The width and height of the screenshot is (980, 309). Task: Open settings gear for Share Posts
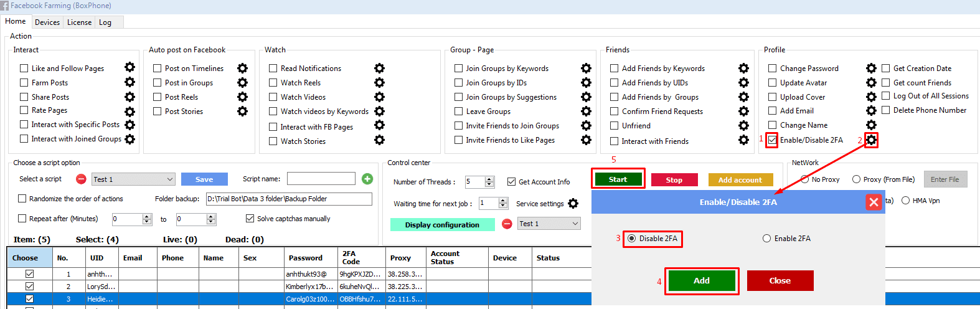pos(130,97)
